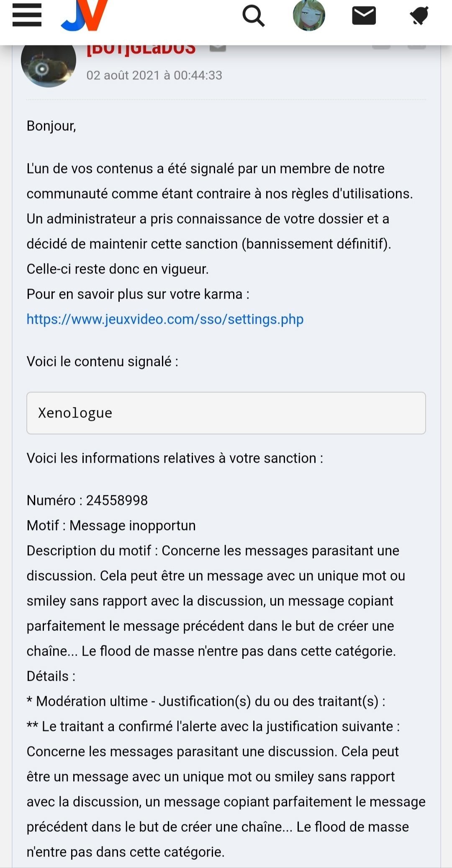Click the 'Modération ultime' details line
Viewport: 452px width, 868px height.
pyautogui.click(x=206, y=701)
